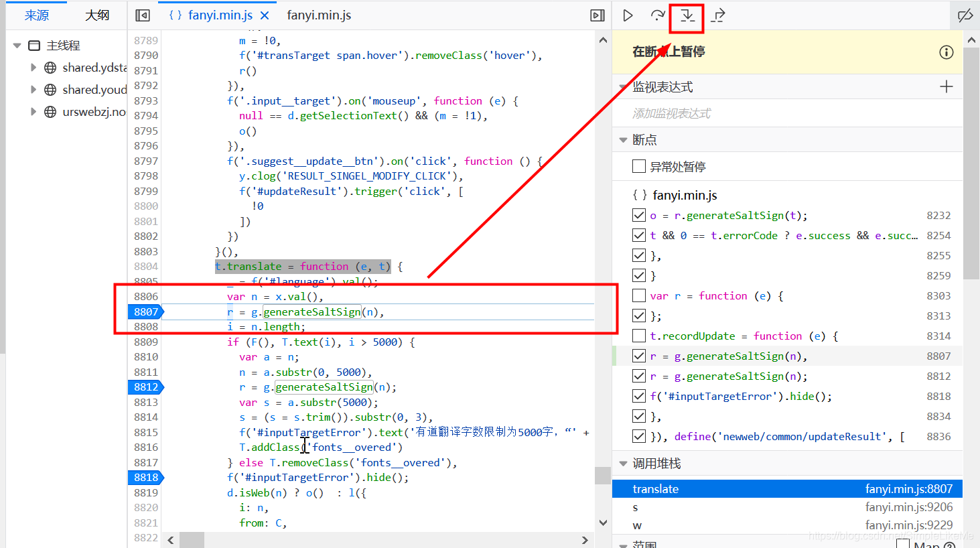
Task: Expand the shared.youdao source node
Action: point(33,90)
